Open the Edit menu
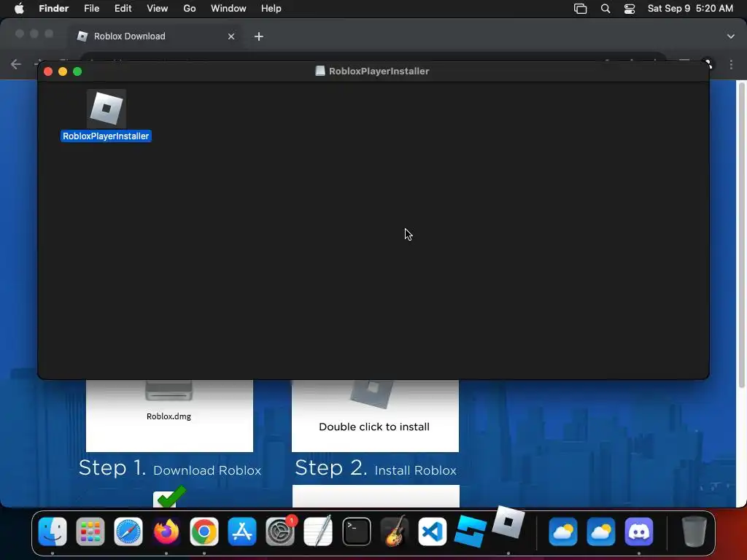 click(123, 9)
